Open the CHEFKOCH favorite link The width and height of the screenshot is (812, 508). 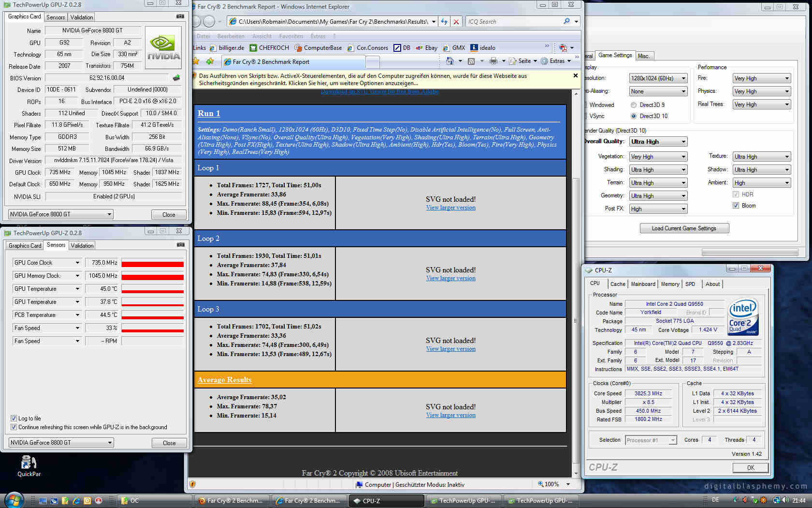(269, 47)
